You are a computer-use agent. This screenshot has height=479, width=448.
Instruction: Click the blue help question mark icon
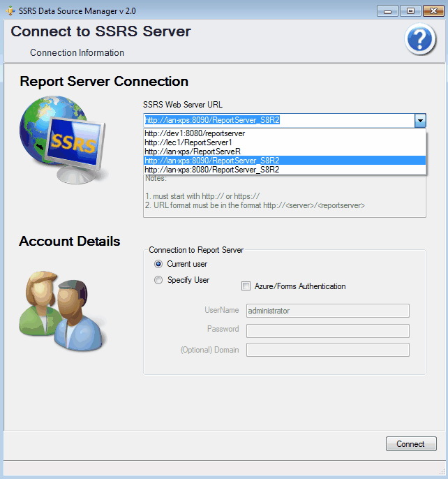[420, 39]
